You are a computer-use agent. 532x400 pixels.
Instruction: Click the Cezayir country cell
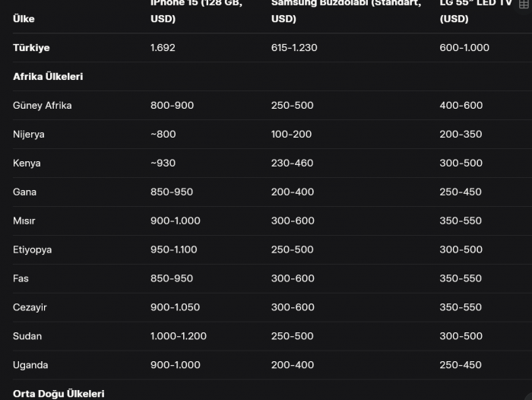[x=30, y=307]
